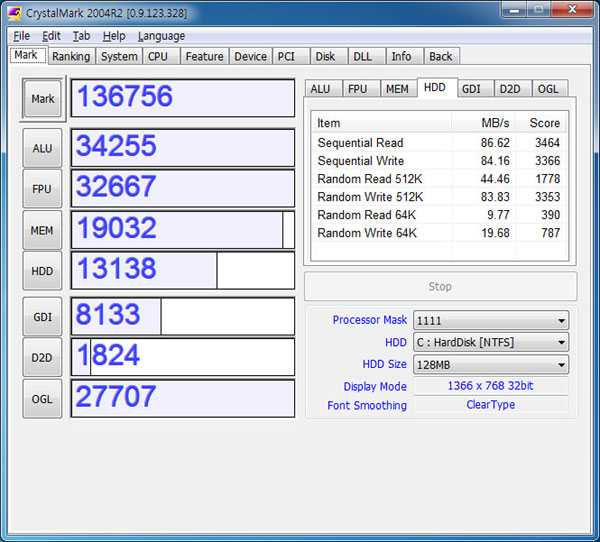Run the MEM benchmark button
Screen dimensions: 600x542
click(x=42, y=230)
